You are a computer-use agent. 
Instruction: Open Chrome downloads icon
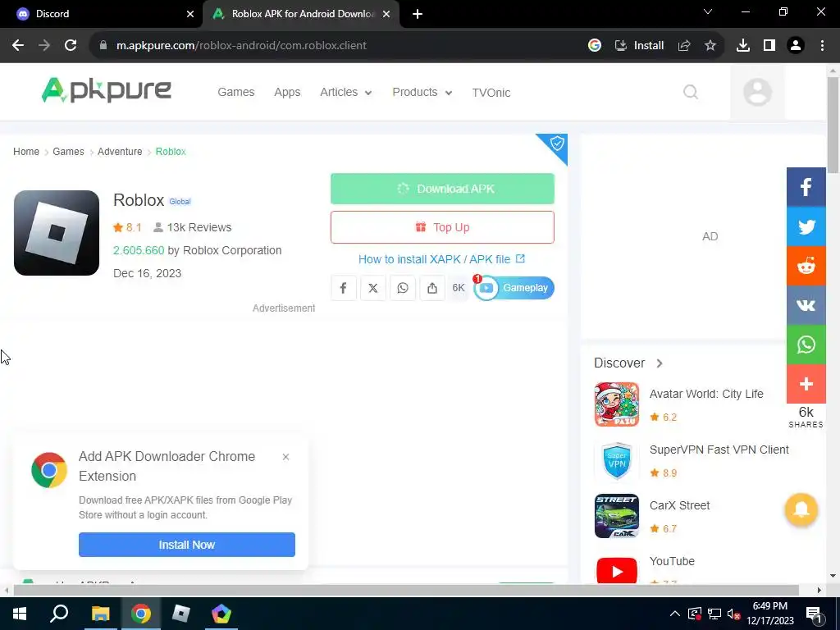click(743, 46)
